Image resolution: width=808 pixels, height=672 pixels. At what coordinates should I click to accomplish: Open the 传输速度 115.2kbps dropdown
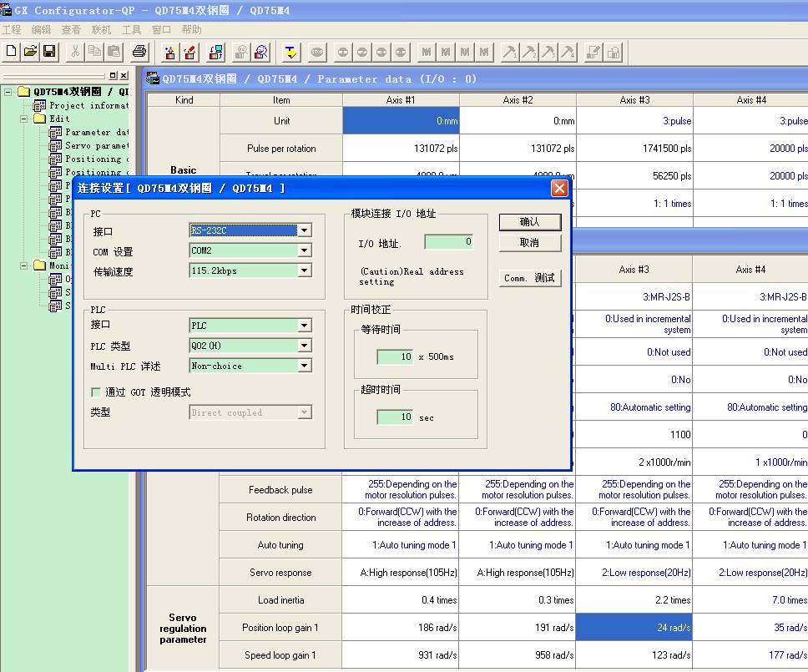305,270
